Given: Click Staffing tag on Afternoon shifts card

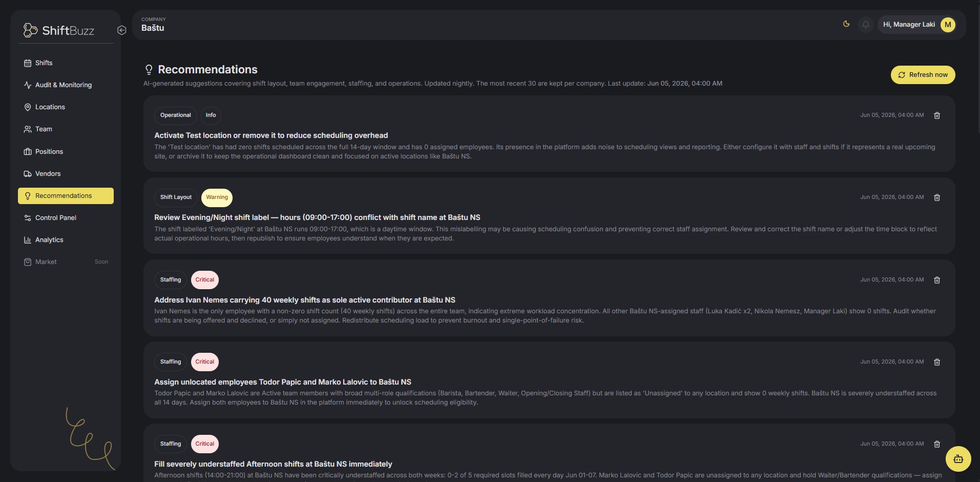Looking at the screenshot, I should 171,444.
